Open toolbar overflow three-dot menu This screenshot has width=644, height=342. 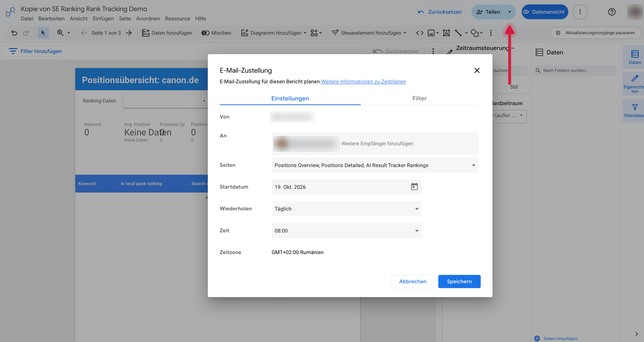click(x=491, y=33)
